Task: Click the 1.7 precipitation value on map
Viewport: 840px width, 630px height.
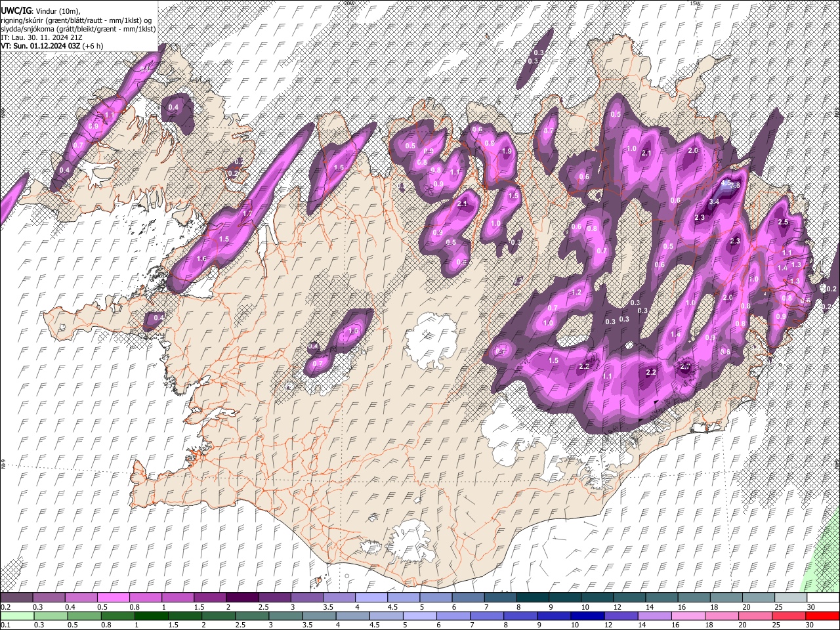Action: [247, 213]
